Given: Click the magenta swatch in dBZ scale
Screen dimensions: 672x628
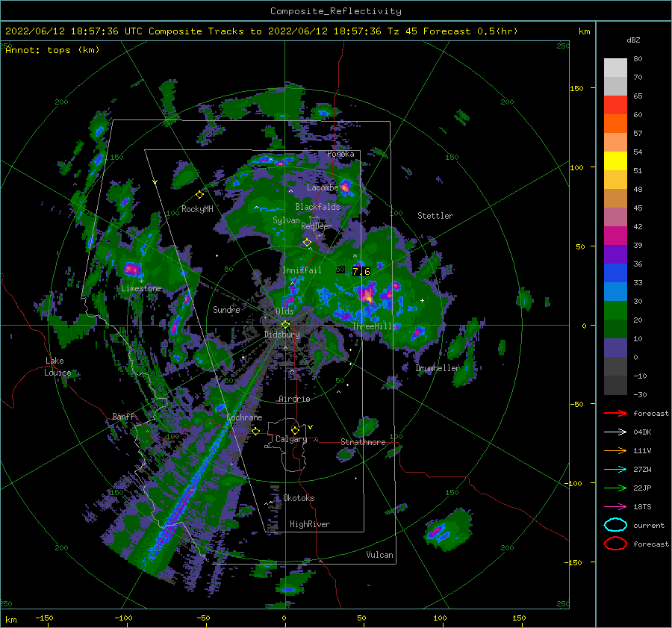Looking at the screenshot, I should point(615,235).
